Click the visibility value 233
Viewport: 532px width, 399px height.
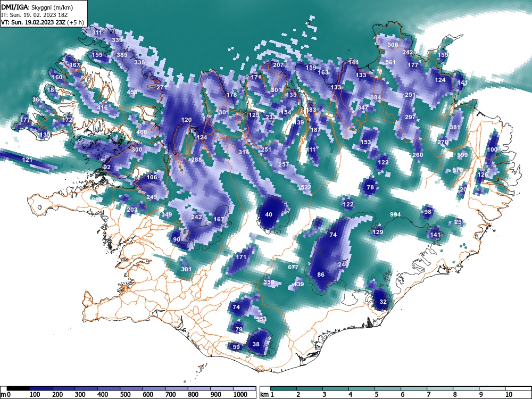pos(271,117)
